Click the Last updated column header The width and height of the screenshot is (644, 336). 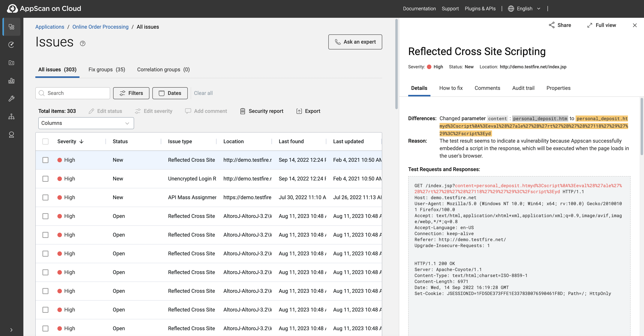pyautogui.click(x=348, y=142)
